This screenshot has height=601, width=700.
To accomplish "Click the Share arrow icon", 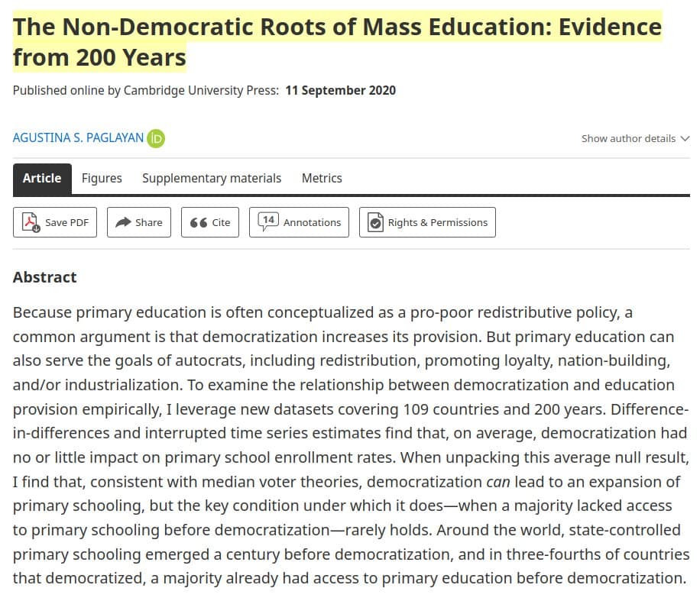I will click(x=123, y=222).
